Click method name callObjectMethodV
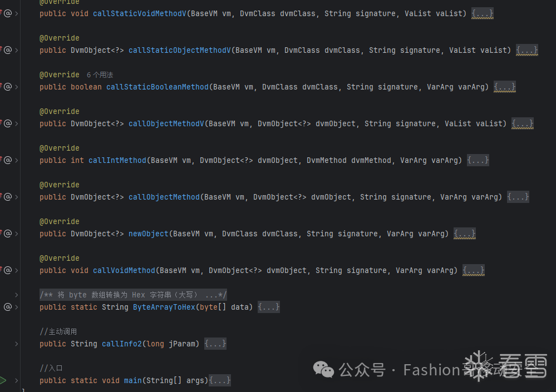The width and height of the screenshot is (556, 392). click(x=166, y=123)
